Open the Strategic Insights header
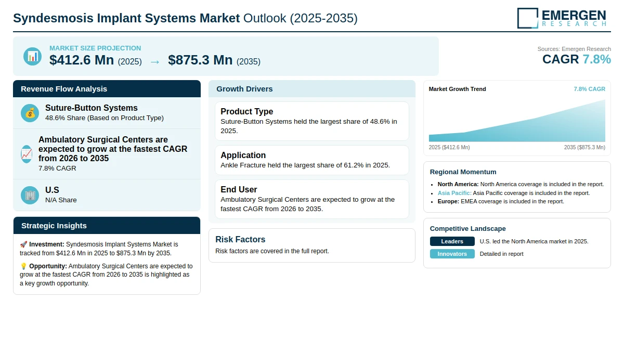Screen dimensions: 624x364 coord(107,226)
